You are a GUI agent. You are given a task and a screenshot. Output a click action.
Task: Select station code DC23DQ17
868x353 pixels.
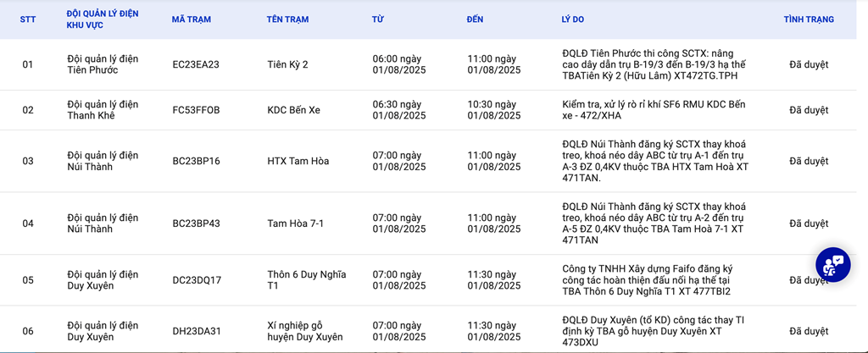[197, 280]
